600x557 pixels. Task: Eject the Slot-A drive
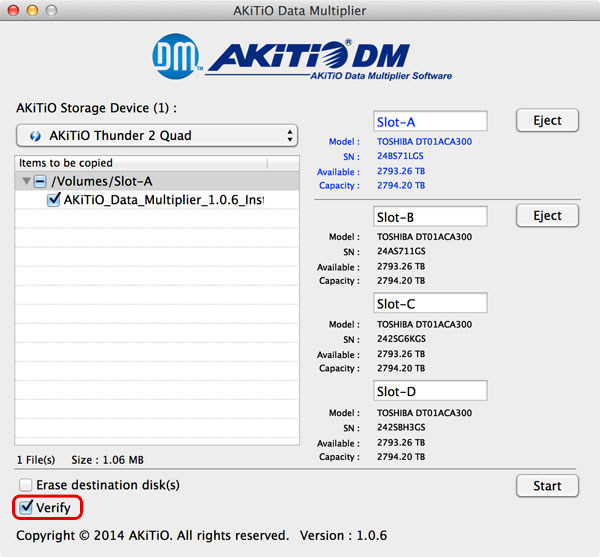click(547, 120)
